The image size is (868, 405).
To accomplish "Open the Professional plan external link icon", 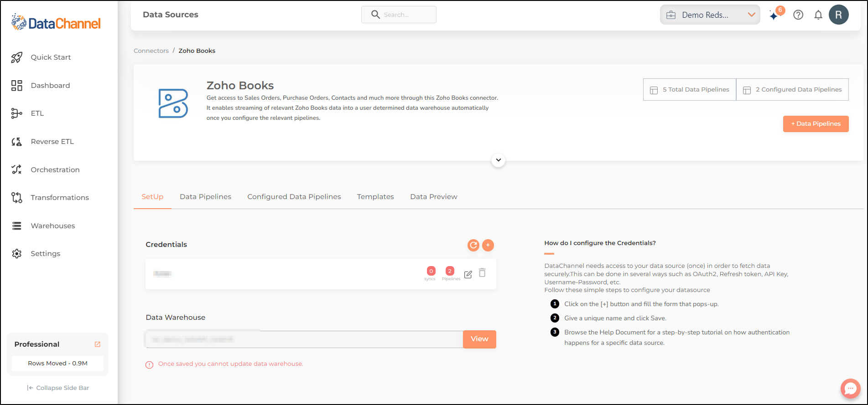I will tap(97, 344).
